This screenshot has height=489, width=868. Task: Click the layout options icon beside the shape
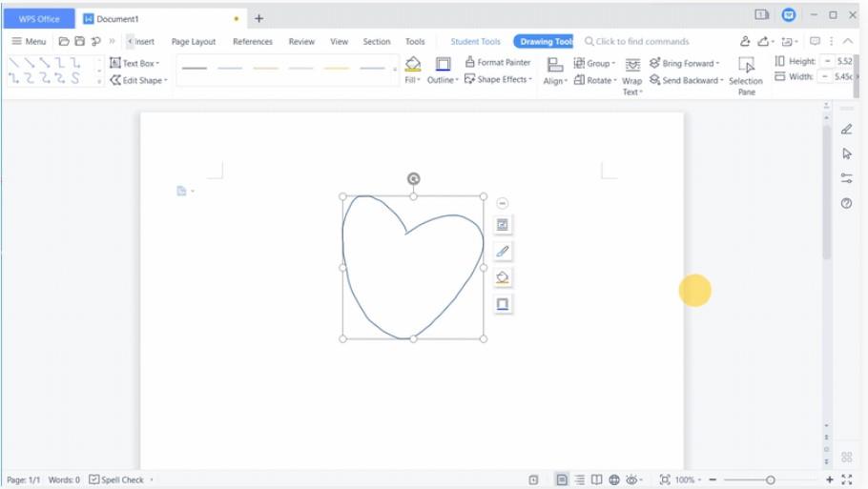(503, 225)
